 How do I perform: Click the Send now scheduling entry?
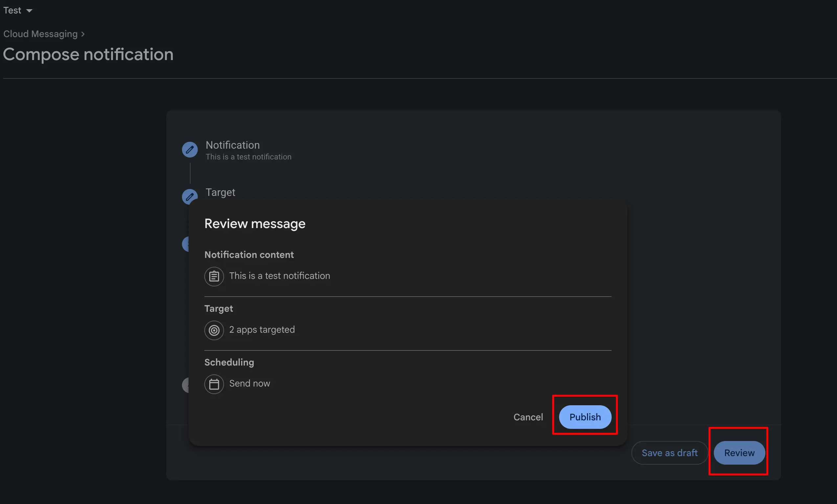pos(249,384)
